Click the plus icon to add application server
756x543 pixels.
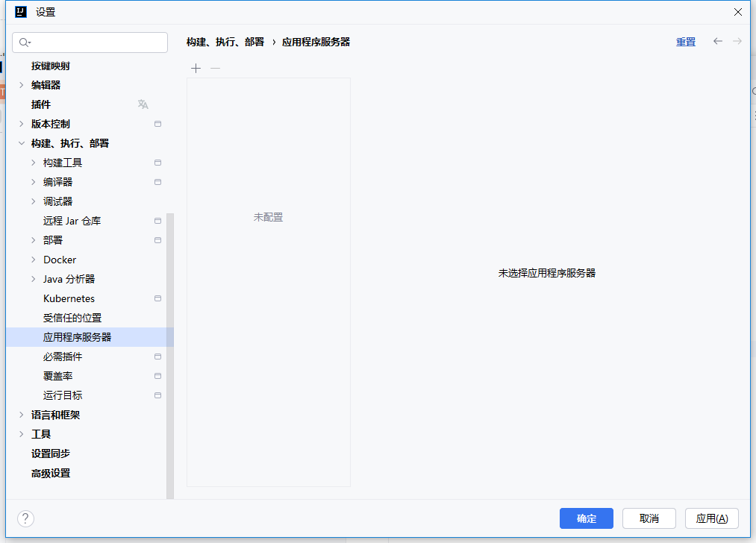click(196, 69)
